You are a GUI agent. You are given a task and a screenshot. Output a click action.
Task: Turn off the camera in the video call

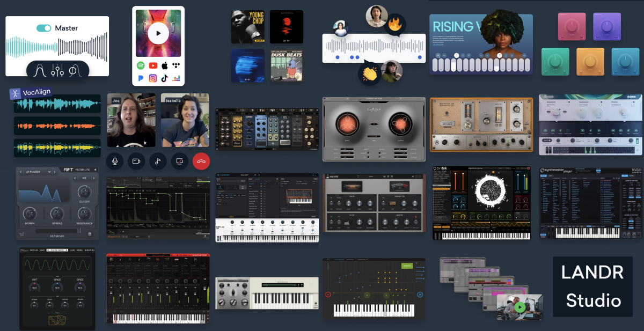pos(136,161)
